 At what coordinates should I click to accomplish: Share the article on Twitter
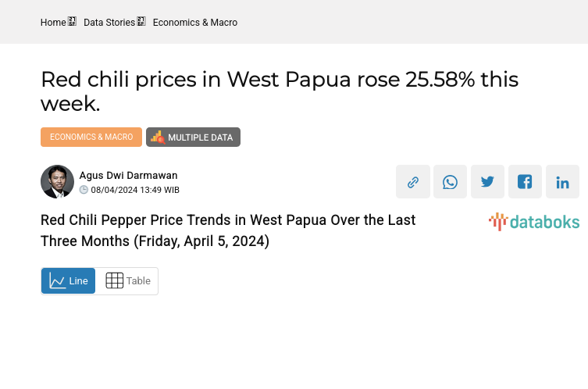coord(487,182)
